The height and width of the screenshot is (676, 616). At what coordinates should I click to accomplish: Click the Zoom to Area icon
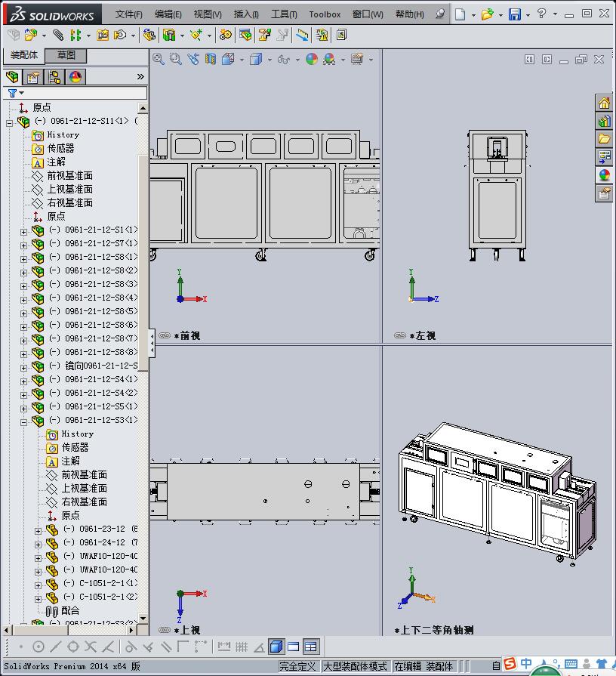point(175,59)
